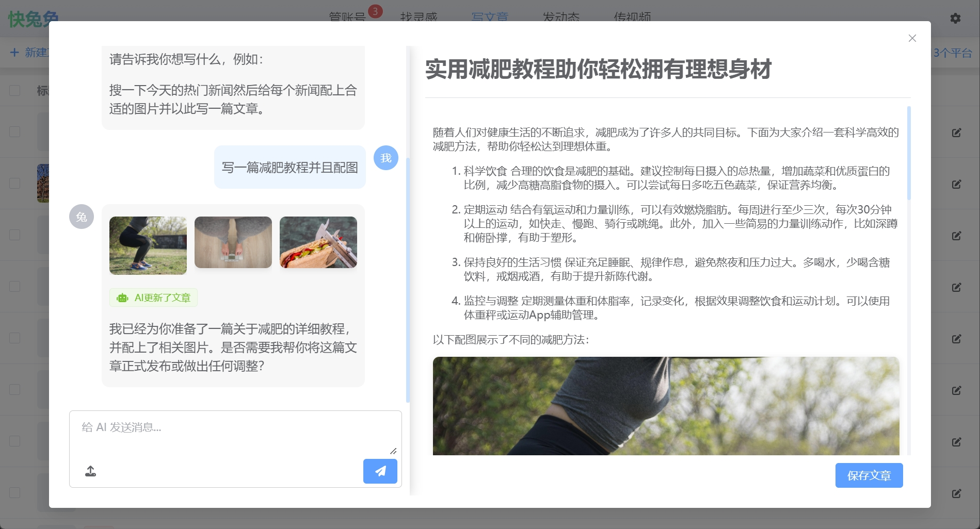Click the first row edit pencil icon
Screen dimensions: 980x529
pyautogui.click(x=956, y=133)
